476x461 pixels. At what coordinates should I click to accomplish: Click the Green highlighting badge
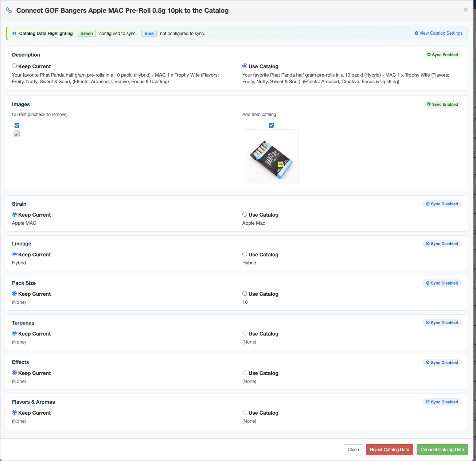click(x=87, y=34)
